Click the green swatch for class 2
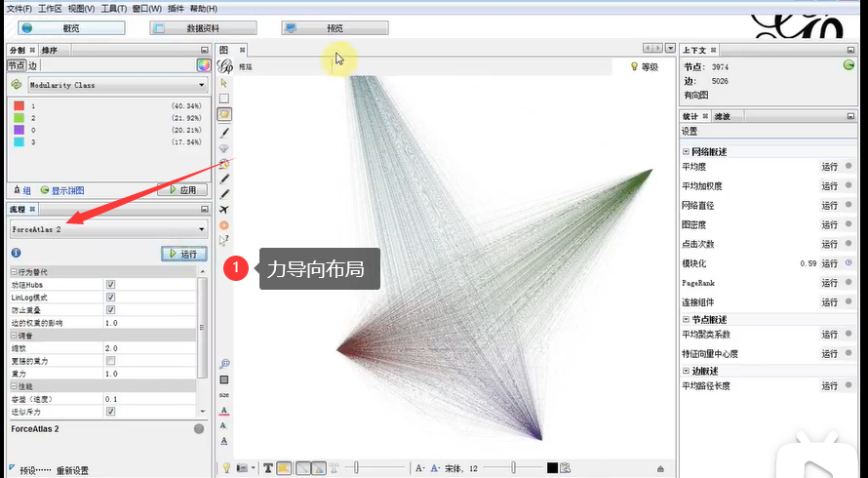The width and height of the screenshot is (868, 478). (19, 117)
